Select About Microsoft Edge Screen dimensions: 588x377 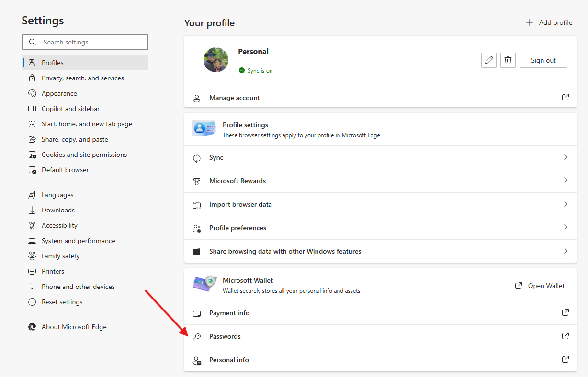pos(85,327)
